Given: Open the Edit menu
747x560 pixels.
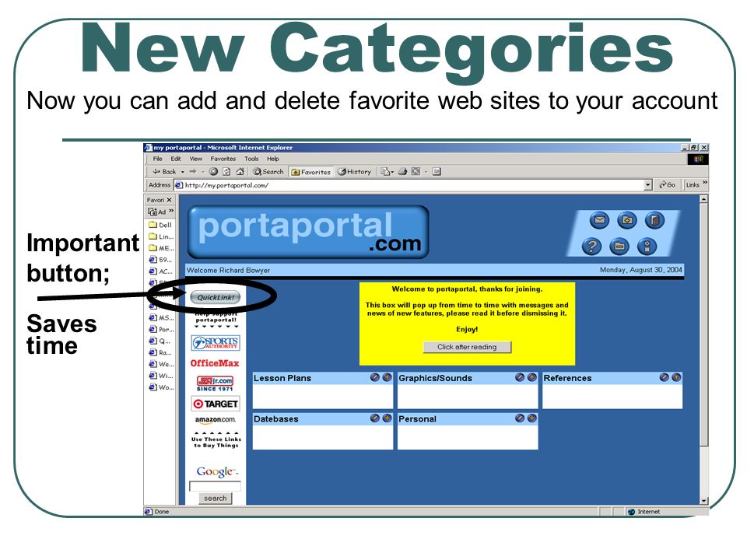Looking at the screenshot, I should (176, 159).
